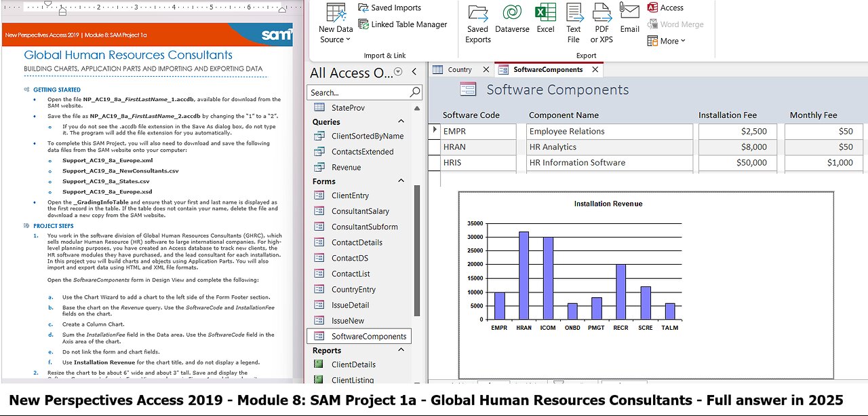Open the Linked Table Manager
This screenshot has width=868, height=416.
(402, 24)
